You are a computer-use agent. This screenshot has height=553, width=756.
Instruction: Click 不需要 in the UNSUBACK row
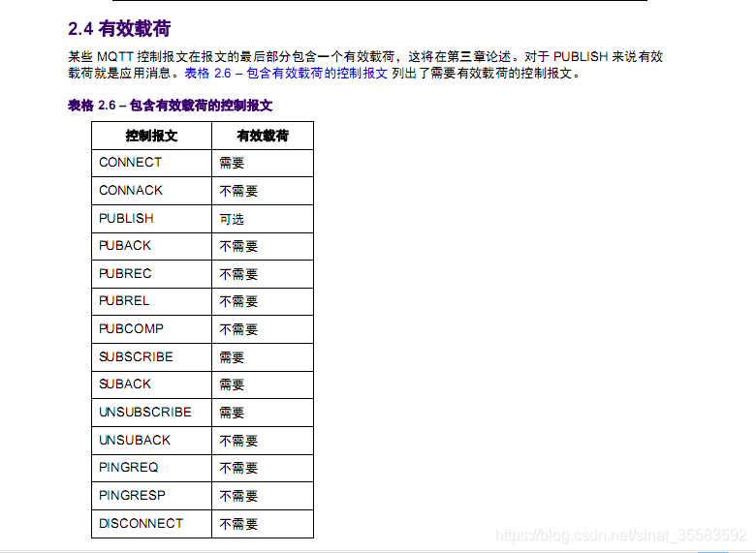pyautogui.click(x=238, y=441)
